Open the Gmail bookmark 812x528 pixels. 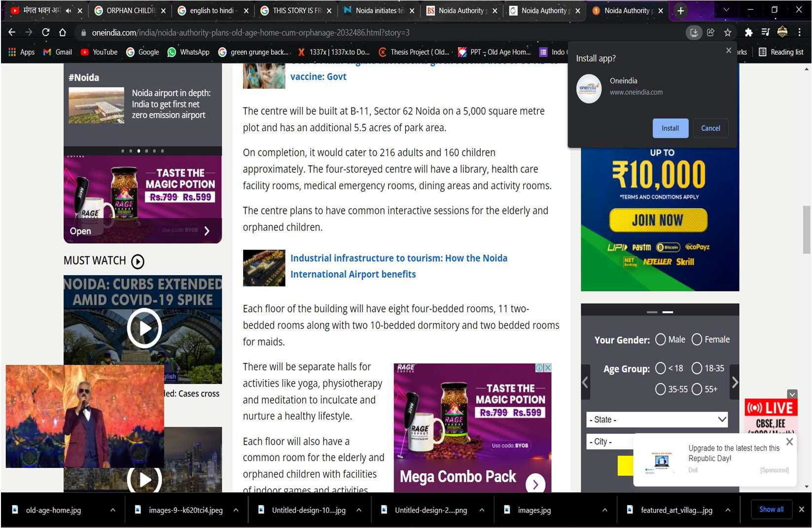[x=58, y=52]
